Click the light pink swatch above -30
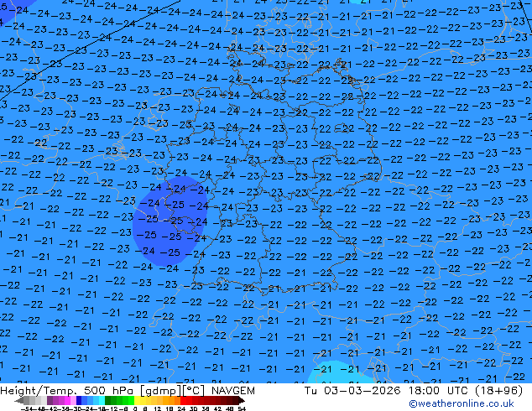 [73, 400]
